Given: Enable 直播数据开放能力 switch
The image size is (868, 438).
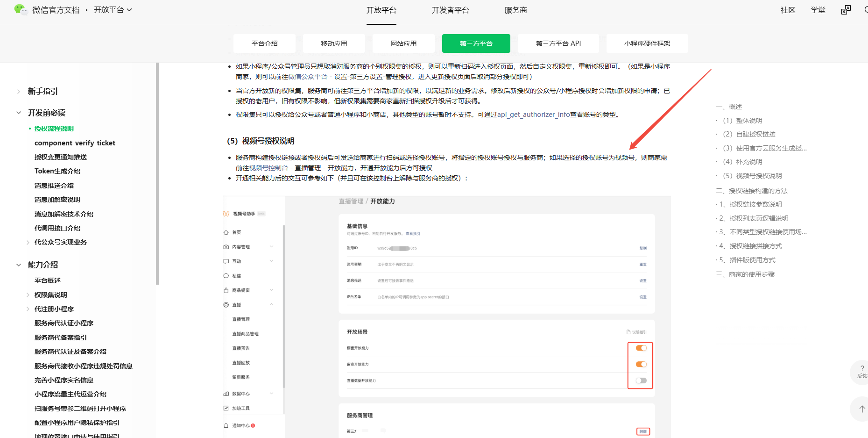Looking at the screenshot, I should coord(641,381).
